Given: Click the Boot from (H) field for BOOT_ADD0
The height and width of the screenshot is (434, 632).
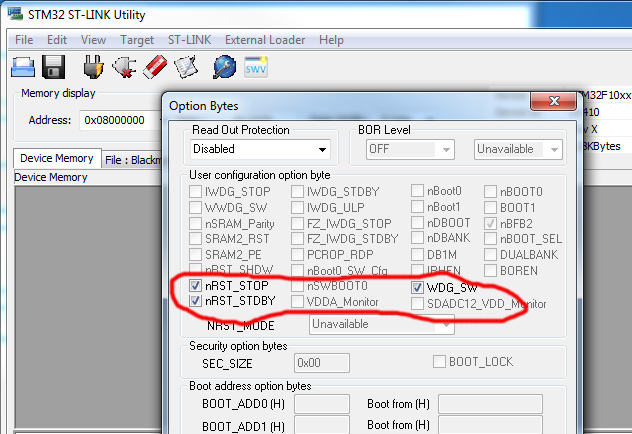Looking at the screenshot, I should [490, 404].
